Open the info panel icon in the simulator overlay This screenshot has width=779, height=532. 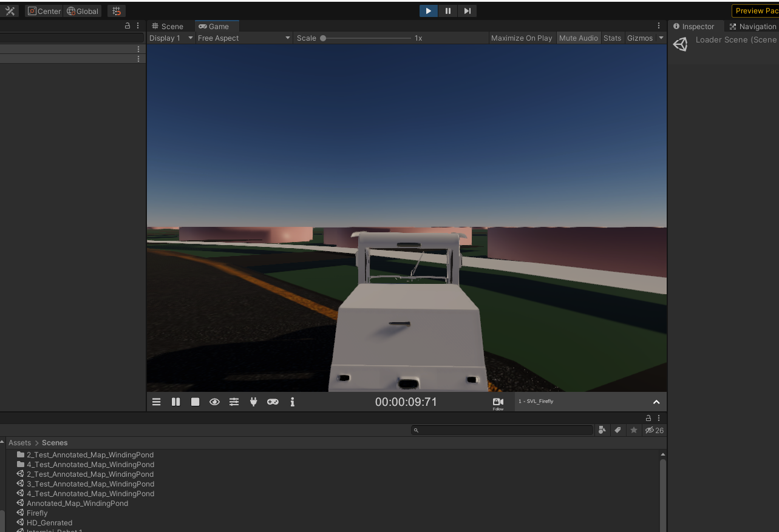point(292,402)
